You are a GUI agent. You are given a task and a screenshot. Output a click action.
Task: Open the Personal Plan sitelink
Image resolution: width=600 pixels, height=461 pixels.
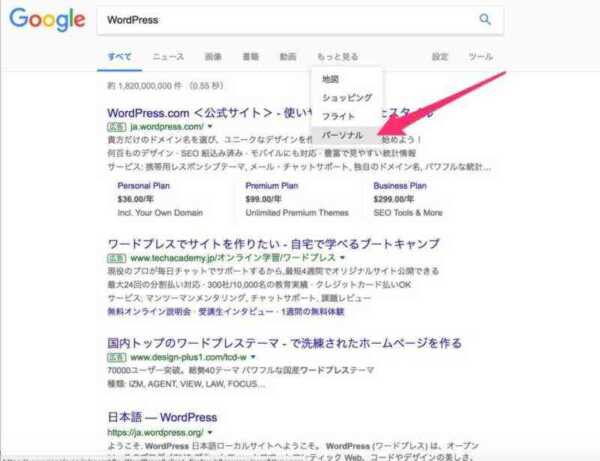pyautogui.click(x=143, y=186)
